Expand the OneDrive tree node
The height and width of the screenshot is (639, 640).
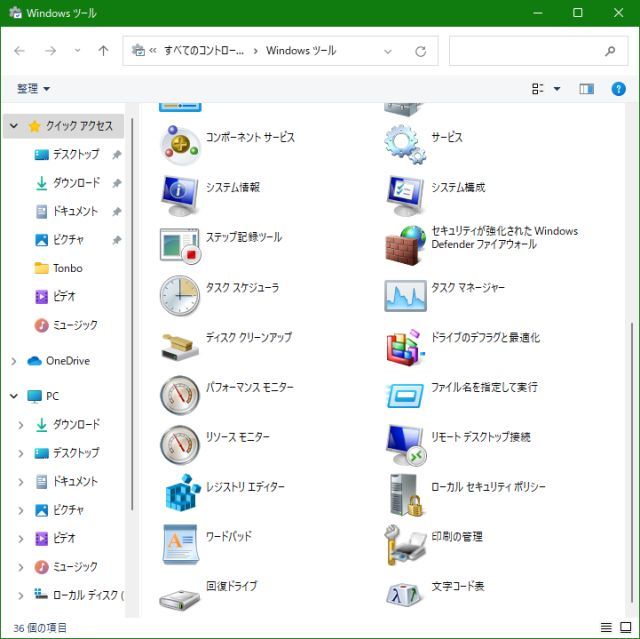14,361
